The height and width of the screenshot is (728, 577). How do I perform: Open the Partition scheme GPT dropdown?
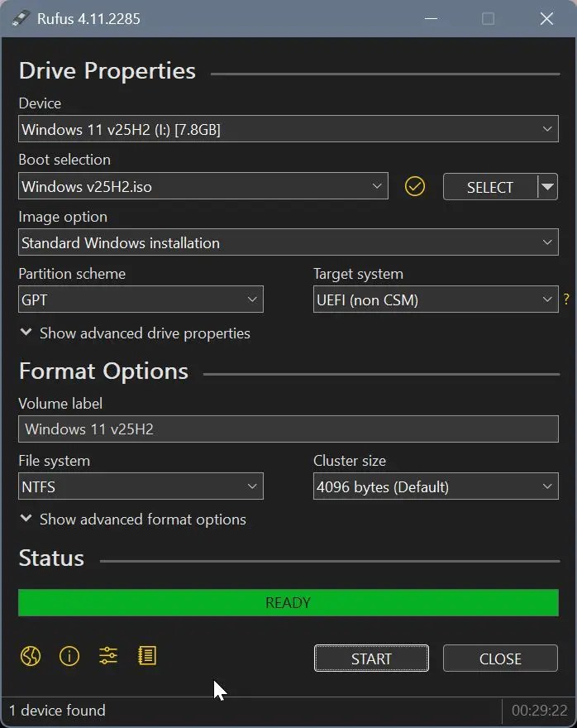141,299
